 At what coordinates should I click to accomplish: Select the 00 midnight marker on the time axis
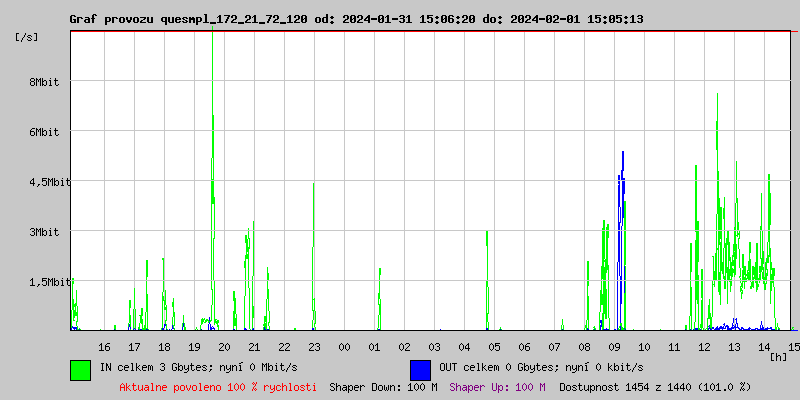pyautogui.click(x=345, y=347)
